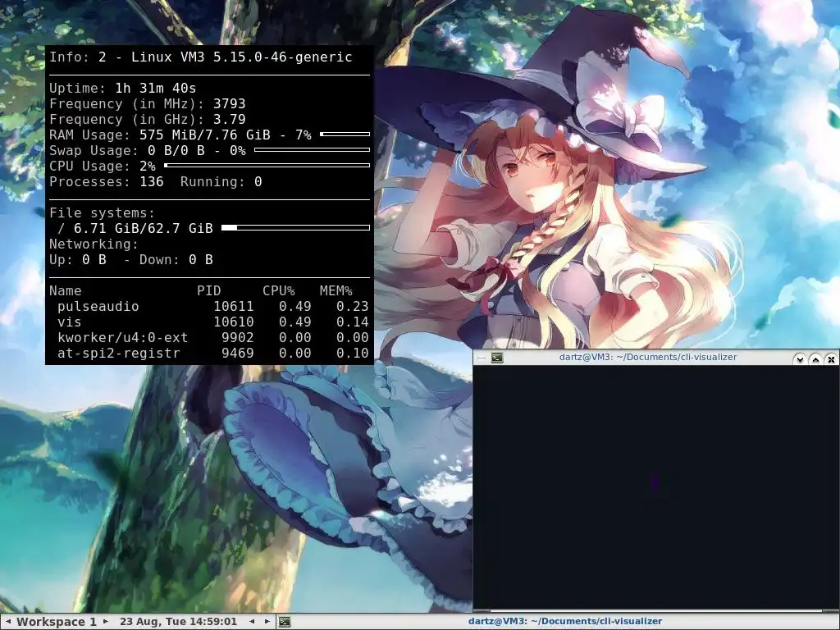Image resolution: width=840 pixels, height=630 pixels.
Task: Click the terminal icon in the taskbar
Action: [x=285, y=622]
